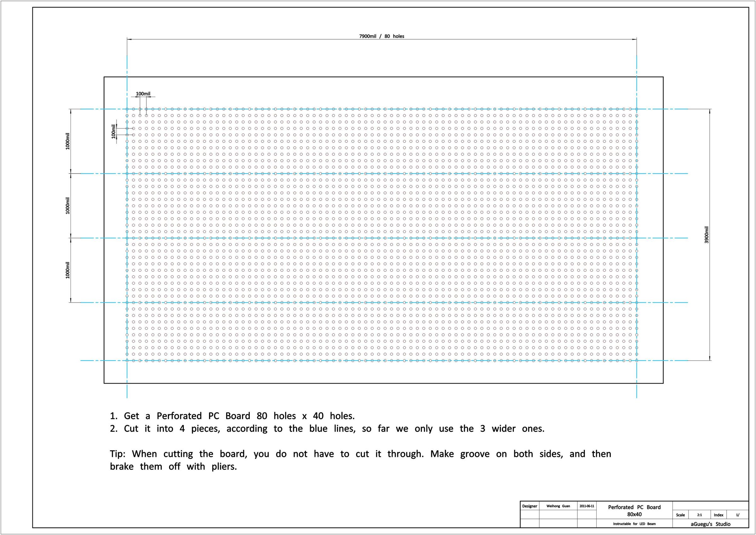Click the middle 1000mil dimension label
The image size is (756, 535).
pos(67,206)
